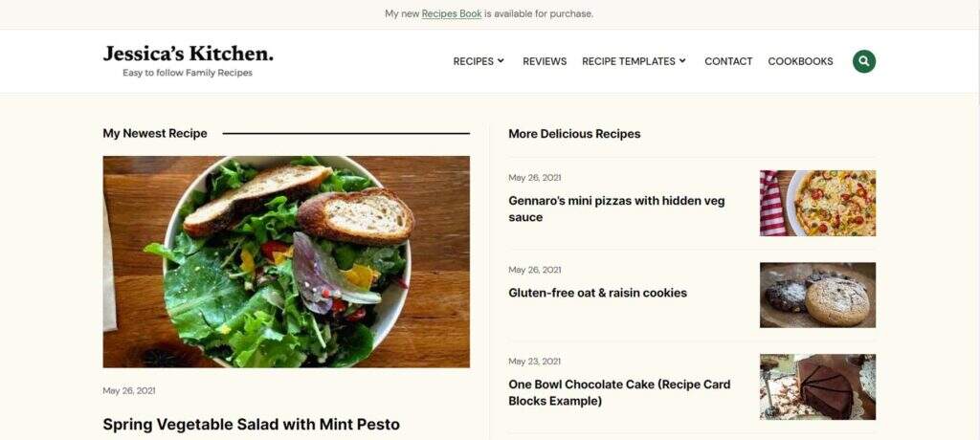The width and height of the screenshot is (980, 440).
Task: Click the oat raisin cookies thumbnail
Action: tap(817, 295)
